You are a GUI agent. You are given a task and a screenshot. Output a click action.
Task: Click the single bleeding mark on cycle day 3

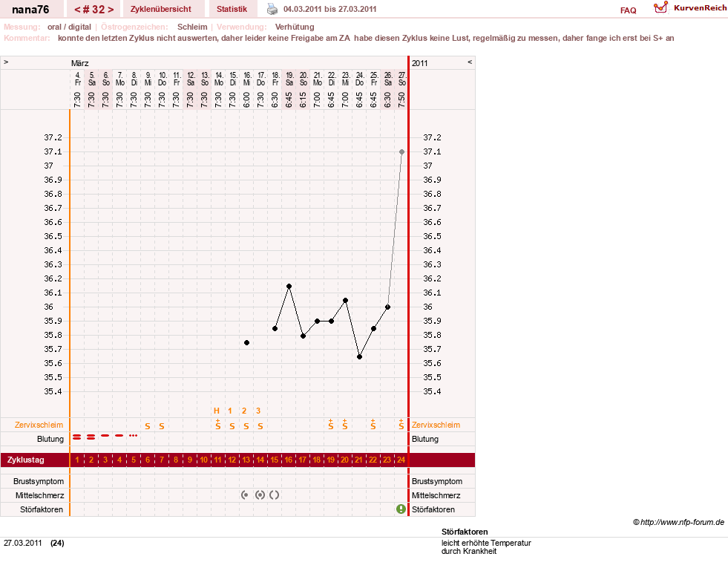[105, 435]
